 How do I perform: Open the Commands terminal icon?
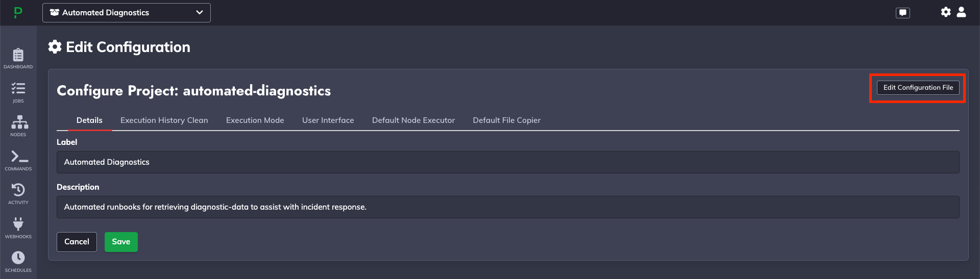click(x=18, y=160)
